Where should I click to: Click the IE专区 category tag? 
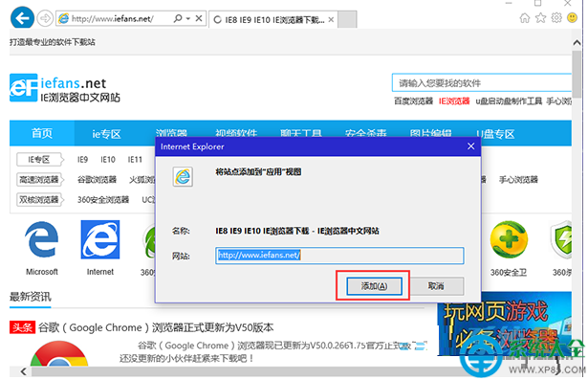pos(39,160)
